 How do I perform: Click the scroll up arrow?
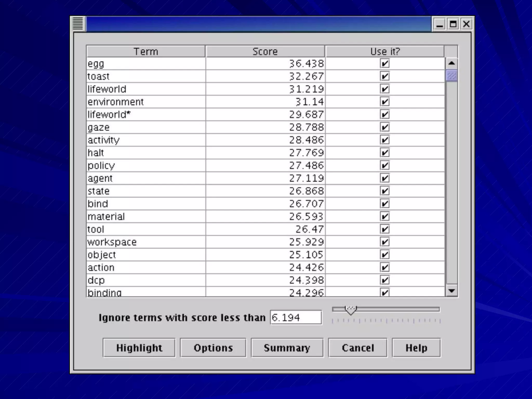(x=451, y=63)
